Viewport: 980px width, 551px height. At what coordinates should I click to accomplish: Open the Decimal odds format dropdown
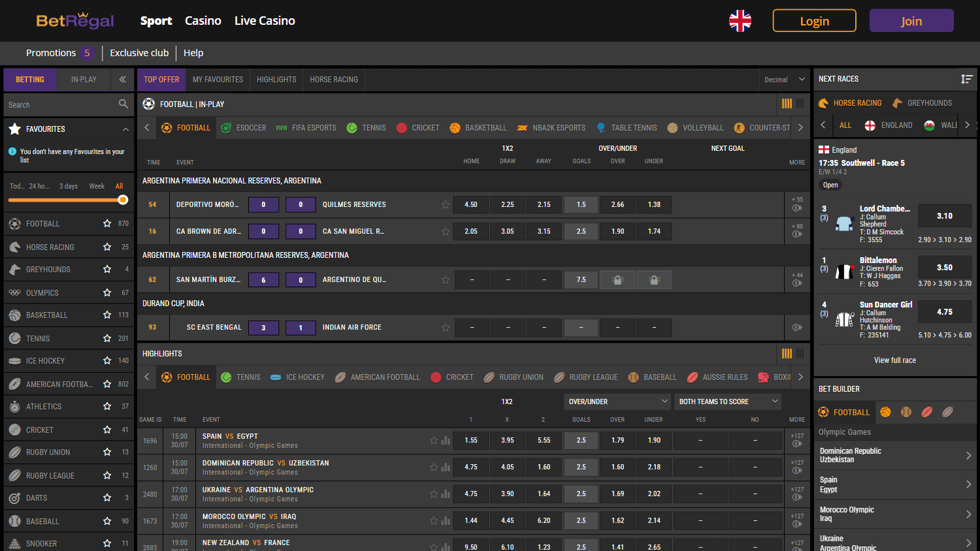coord(784,80)
